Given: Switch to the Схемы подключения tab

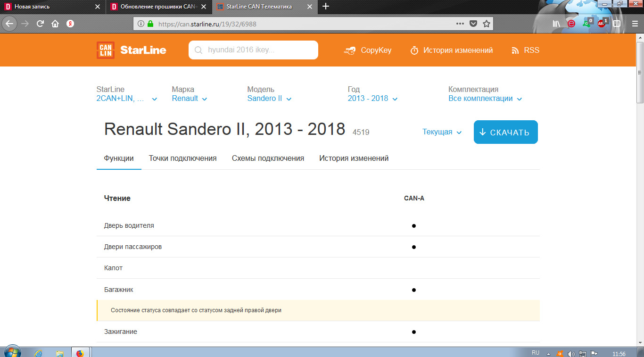Looking at the screenshot, I should [268, 158].
